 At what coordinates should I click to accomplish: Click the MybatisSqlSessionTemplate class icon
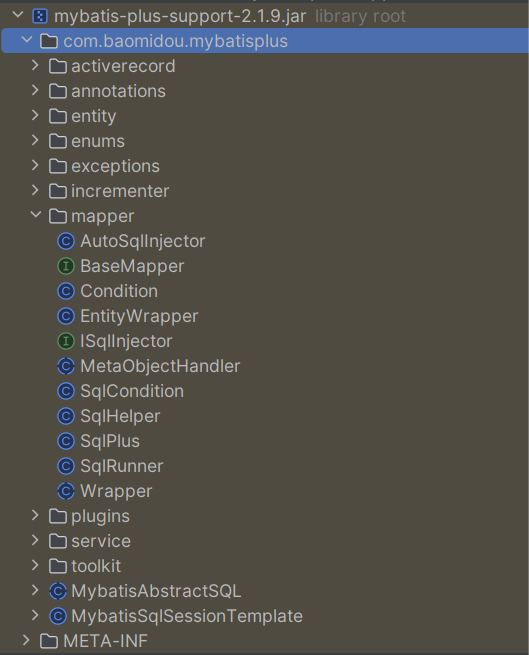coord(58,616)
